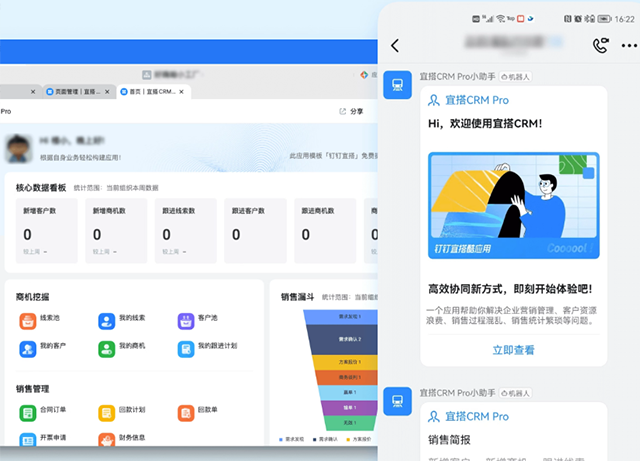
Task: Toggle the 需求确认 legend item below the funnel
Action: click(x=325, y=439)
